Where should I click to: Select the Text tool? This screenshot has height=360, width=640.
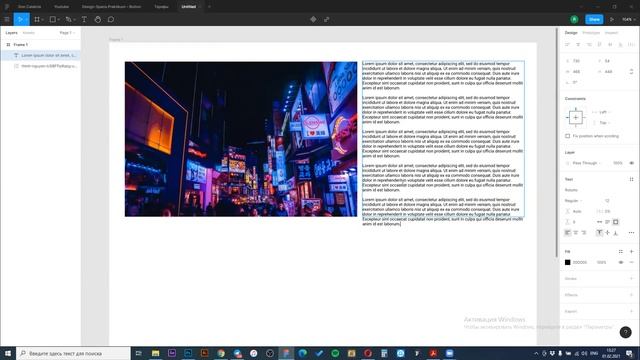[x=84, y=19]
